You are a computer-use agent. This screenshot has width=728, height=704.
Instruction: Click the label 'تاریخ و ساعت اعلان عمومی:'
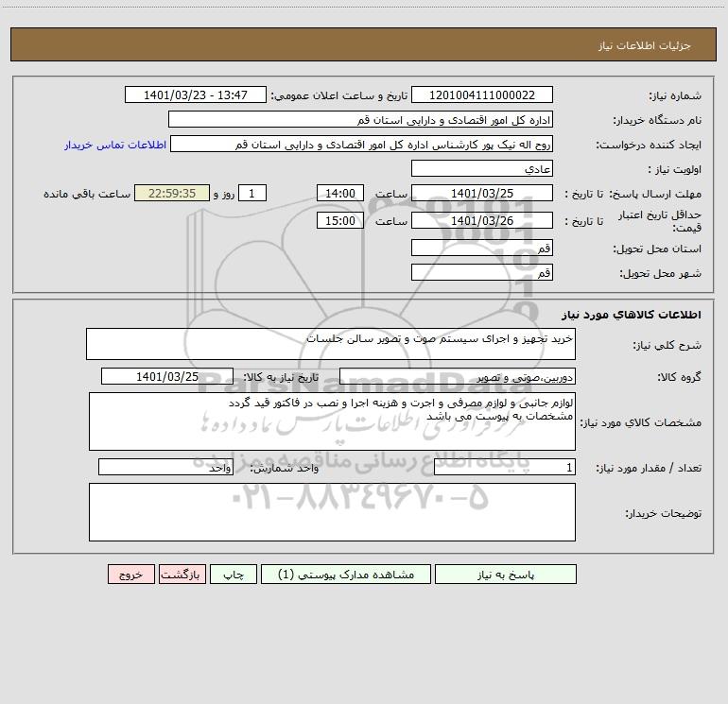pos(338,96)
